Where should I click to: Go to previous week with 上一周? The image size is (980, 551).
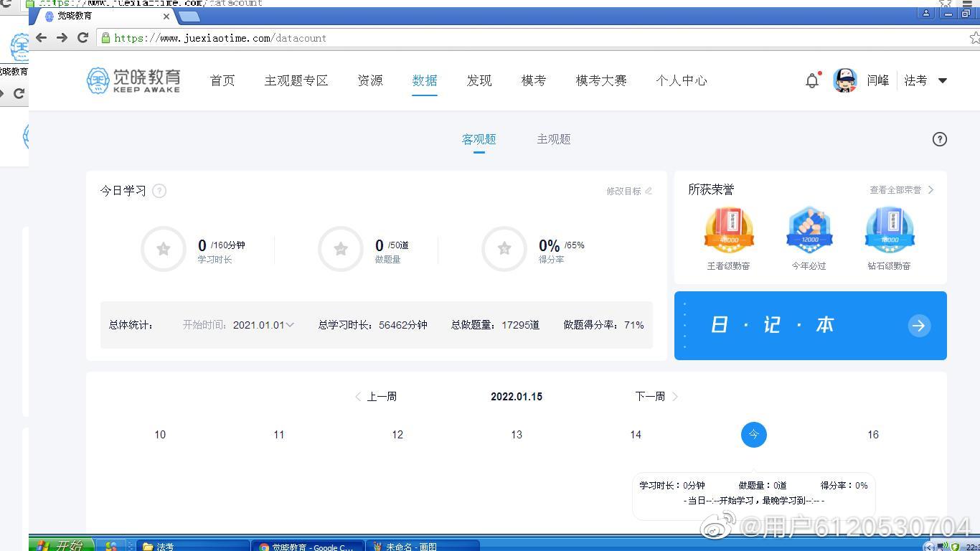376,396
